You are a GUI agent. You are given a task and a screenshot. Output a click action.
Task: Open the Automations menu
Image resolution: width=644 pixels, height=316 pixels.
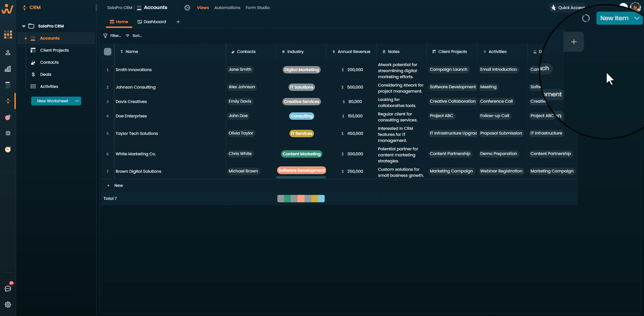tap(227, 8)
